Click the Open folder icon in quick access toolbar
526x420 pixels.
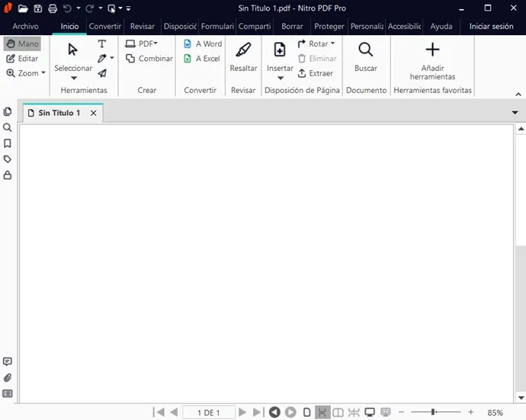tap(23, 8)
